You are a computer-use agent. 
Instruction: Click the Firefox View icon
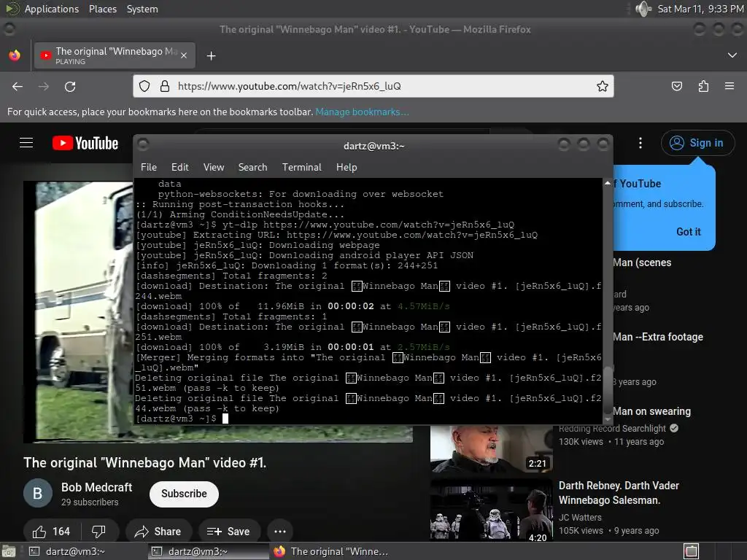[15, 55]
